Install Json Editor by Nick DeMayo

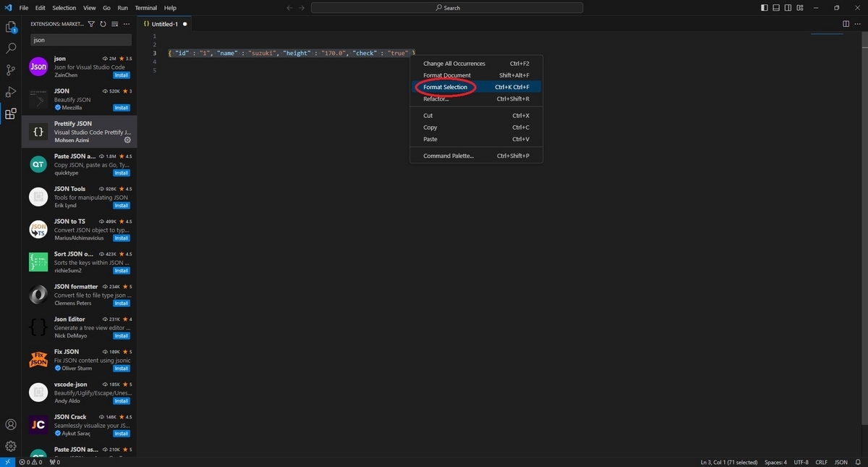tap(122, 336)
